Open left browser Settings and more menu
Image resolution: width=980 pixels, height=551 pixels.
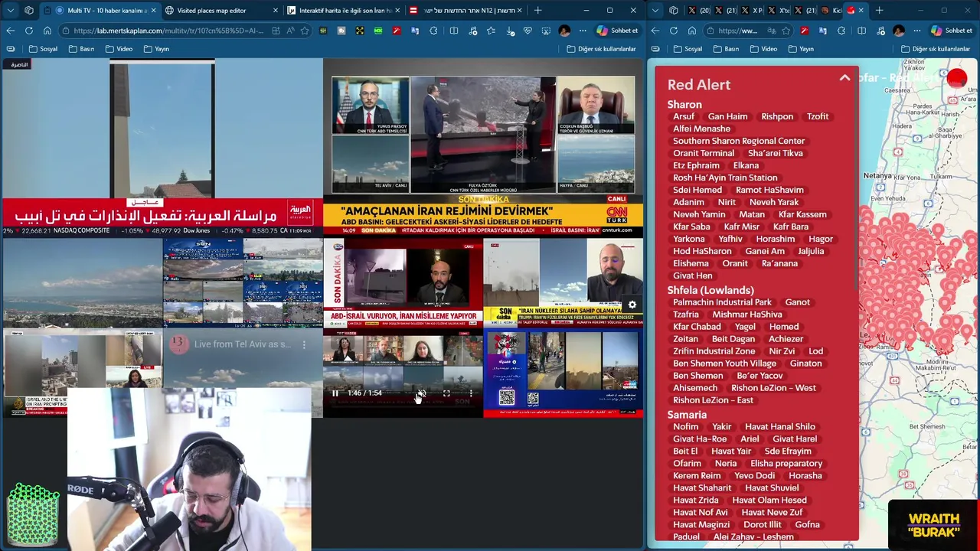pos(583,31)
